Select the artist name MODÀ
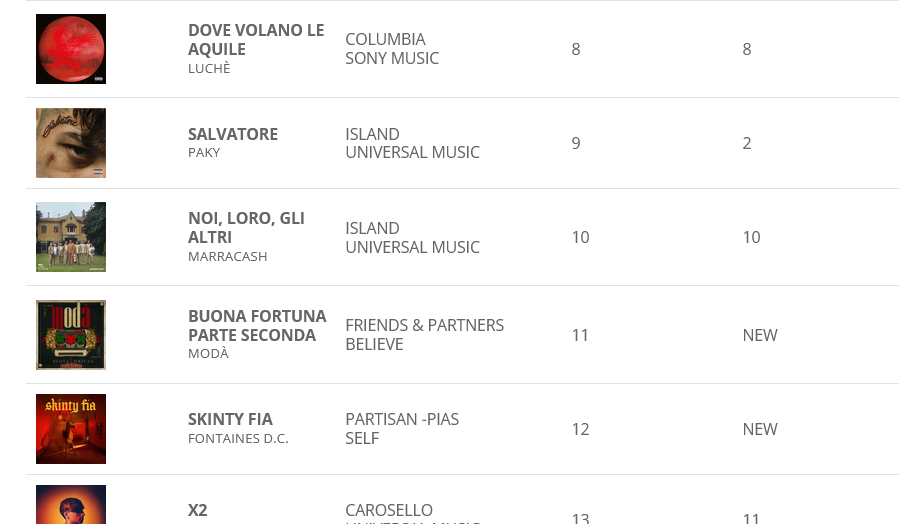899x524 pixels. [x=208, y=353]
